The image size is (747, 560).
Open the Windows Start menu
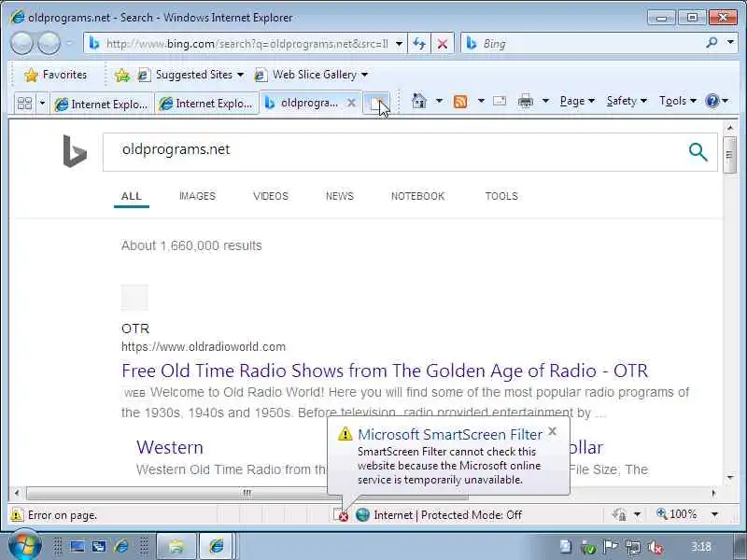tap(24, 546)
